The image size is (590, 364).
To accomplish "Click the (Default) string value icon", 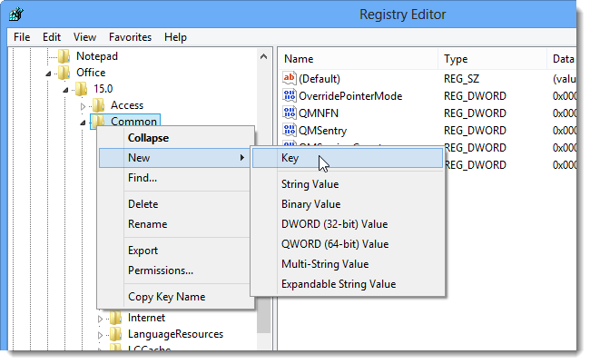I will click(289, 78).
